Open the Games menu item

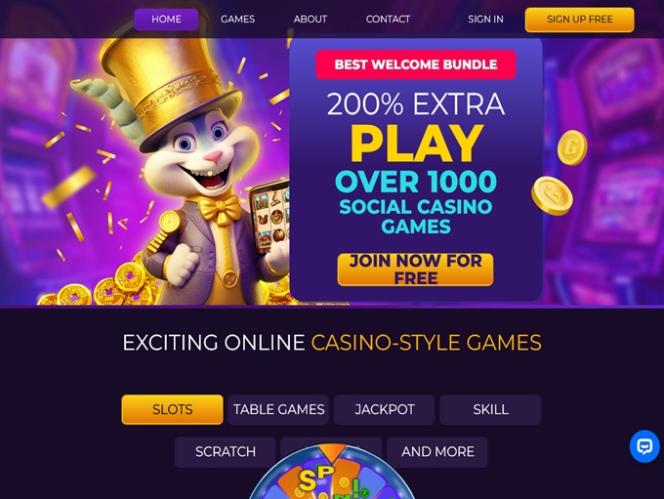(238, 19)
